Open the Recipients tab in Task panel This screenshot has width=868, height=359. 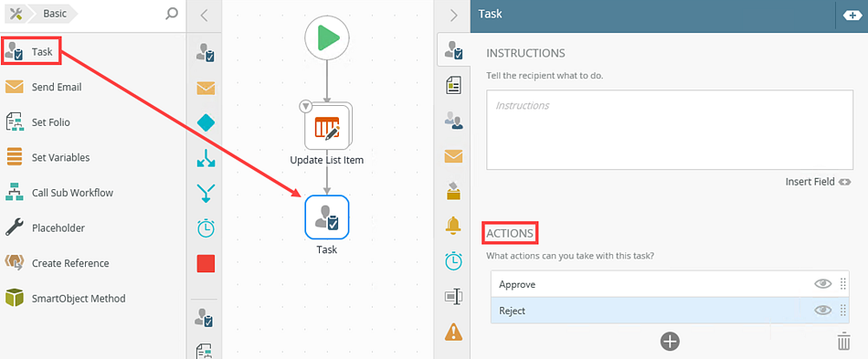click(x=454, y=121)
